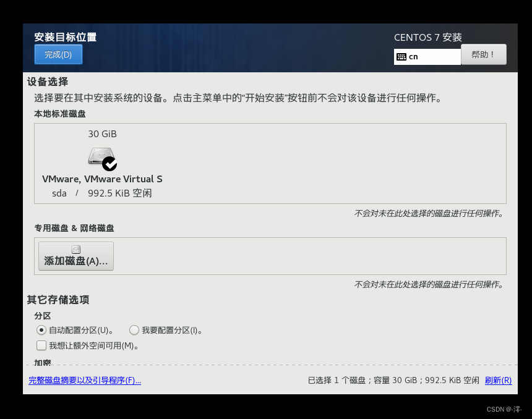Viewport: 532px width, 419px height.
Task: Click the 专用磁盘 & 网络磁盘 label
Action: click(74, 228)
